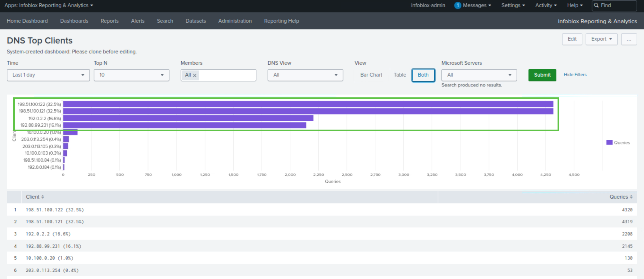
Task: Select the Bar Chart view option
Action: (x=371, y=75)
